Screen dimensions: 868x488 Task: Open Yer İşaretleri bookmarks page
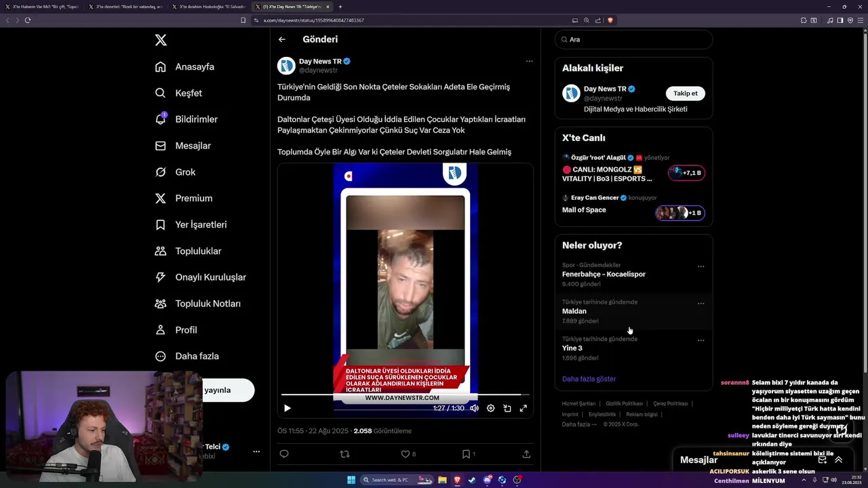coord(191,224)
